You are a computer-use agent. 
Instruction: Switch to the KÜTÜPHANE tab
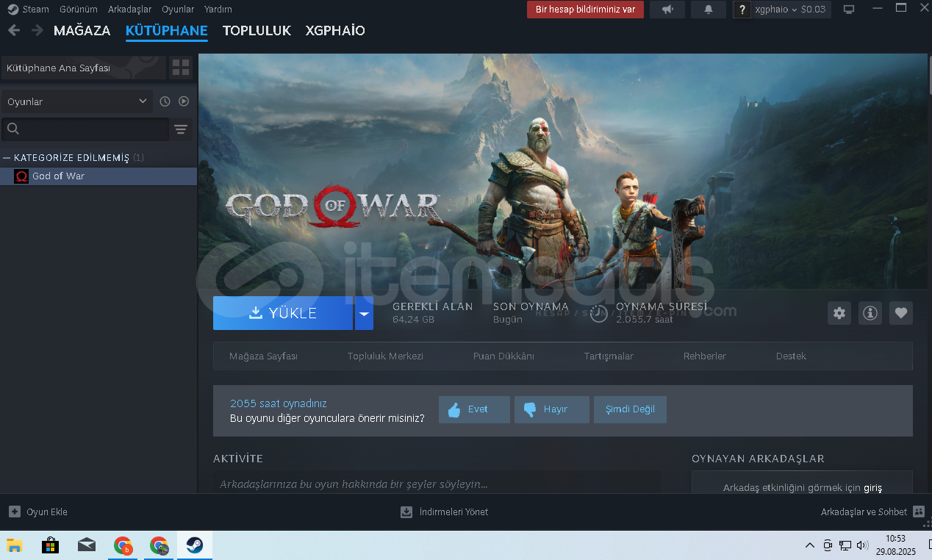pyautogui.click(x=167, y=31)
